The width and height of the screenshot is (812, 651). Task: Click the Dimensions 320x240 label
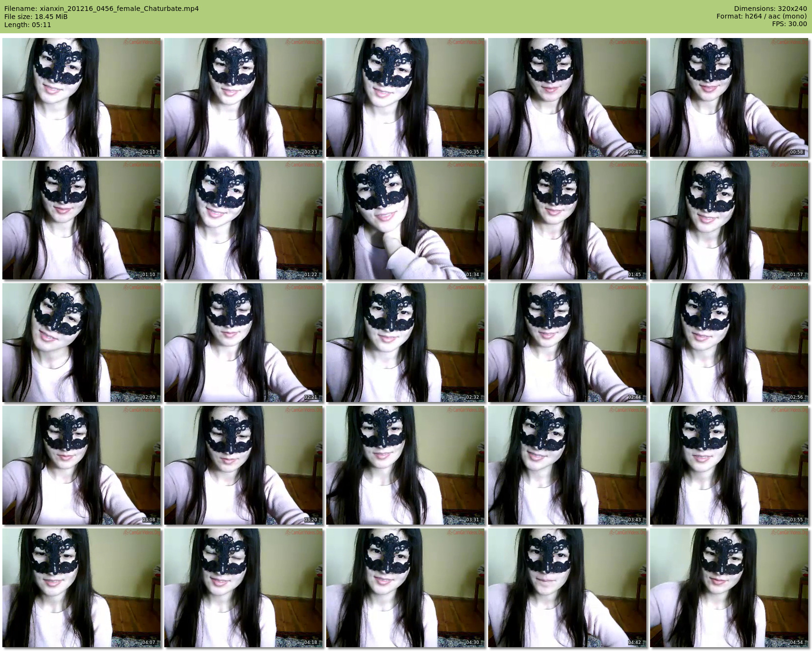(x=770, y=9)
